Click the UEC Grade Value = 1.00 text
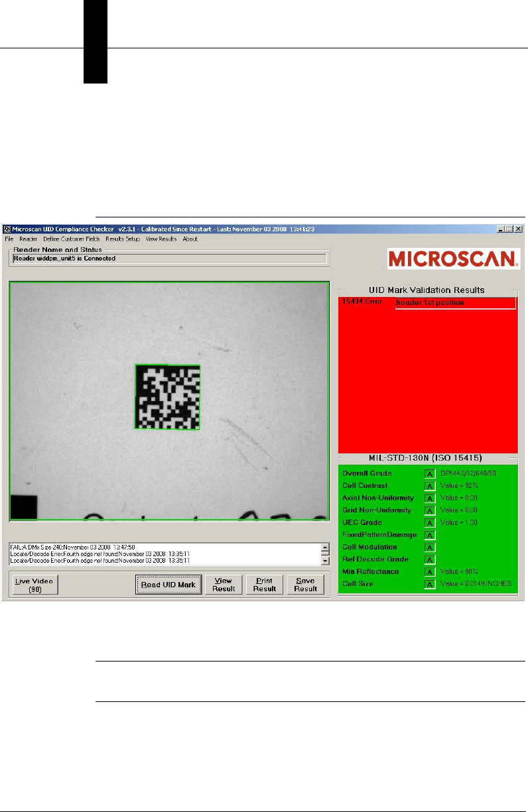 click(x=458, y=522)
